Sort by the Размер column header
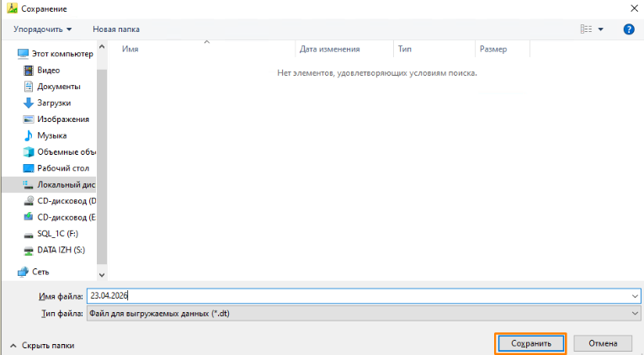The image size is (644, 355). tap(492, 49)
